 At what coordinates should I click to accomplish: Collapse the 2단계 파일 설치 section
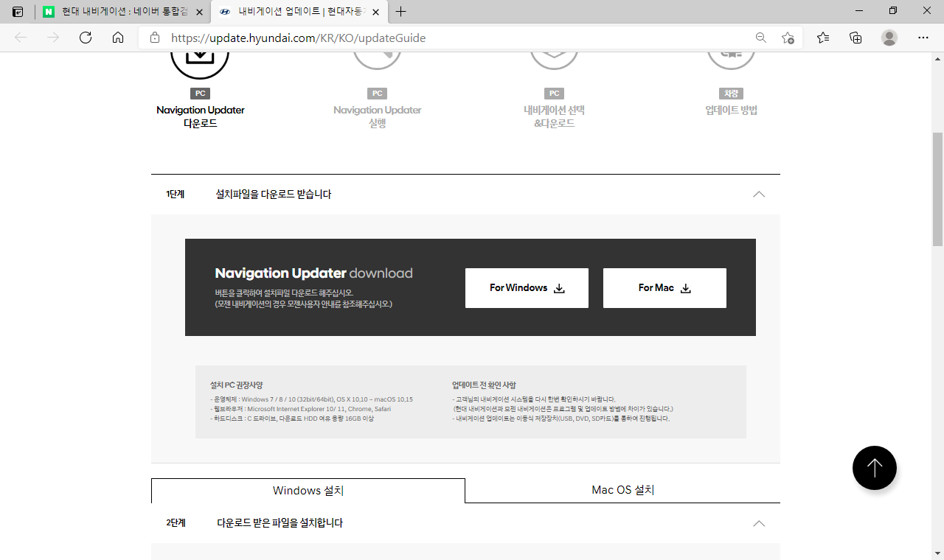[x=759, y=524]
